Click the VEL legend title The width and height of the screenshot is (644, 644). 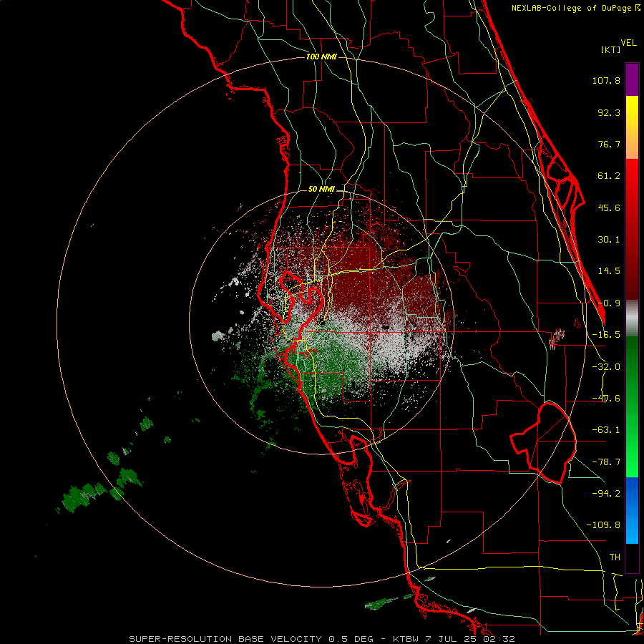pos(629,43)
